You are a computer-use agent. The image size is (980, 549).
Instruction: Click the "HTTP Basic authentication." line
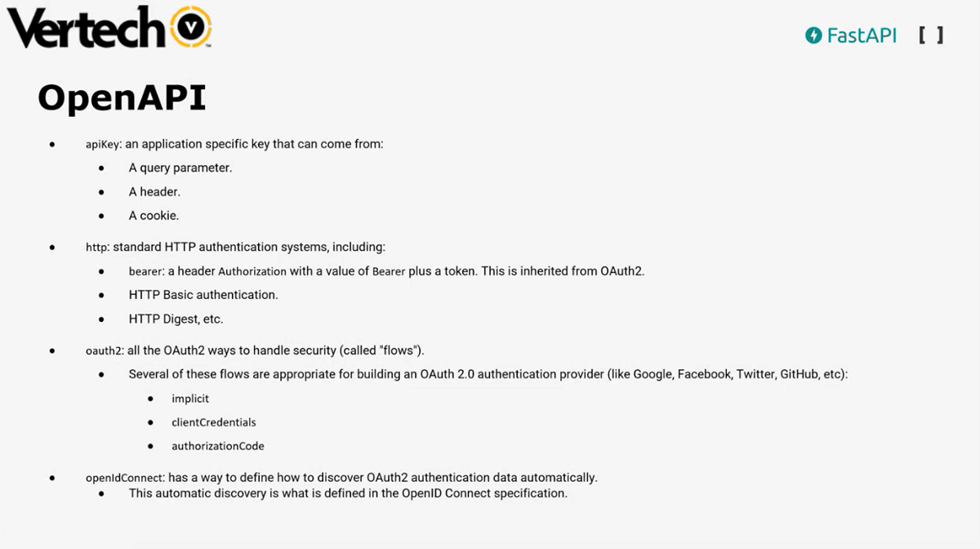pos(203,294)
